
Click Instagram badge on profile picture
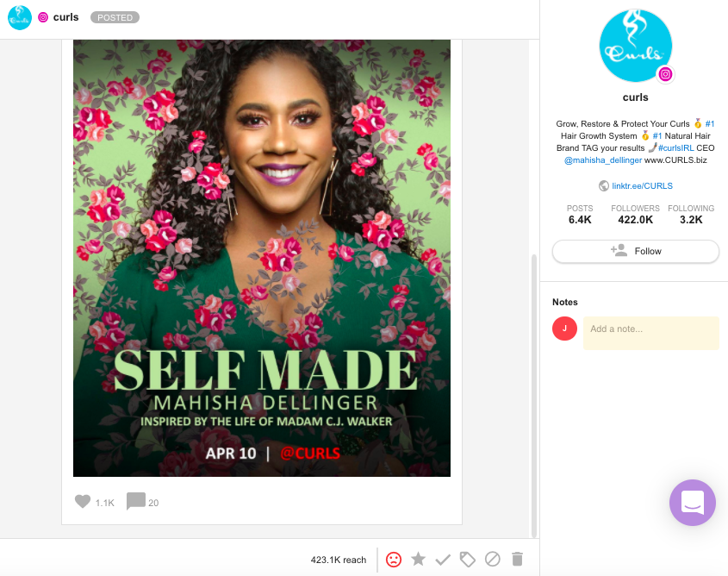665,74
